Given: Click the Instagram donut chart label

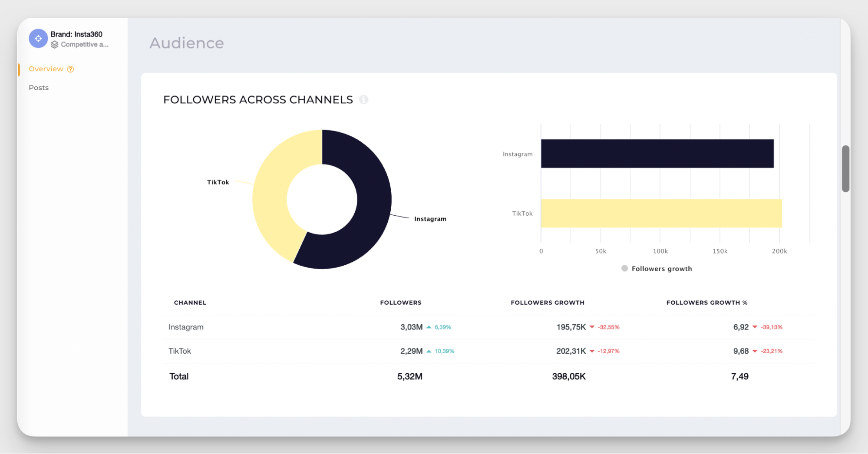Looking at the screenshot, I should [x=430, y=219].
